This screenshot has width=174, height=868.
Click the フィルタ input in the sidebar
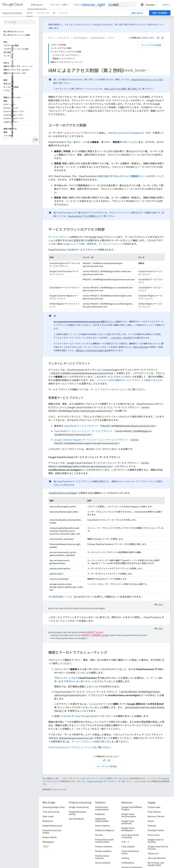click(x=19, y=22)
